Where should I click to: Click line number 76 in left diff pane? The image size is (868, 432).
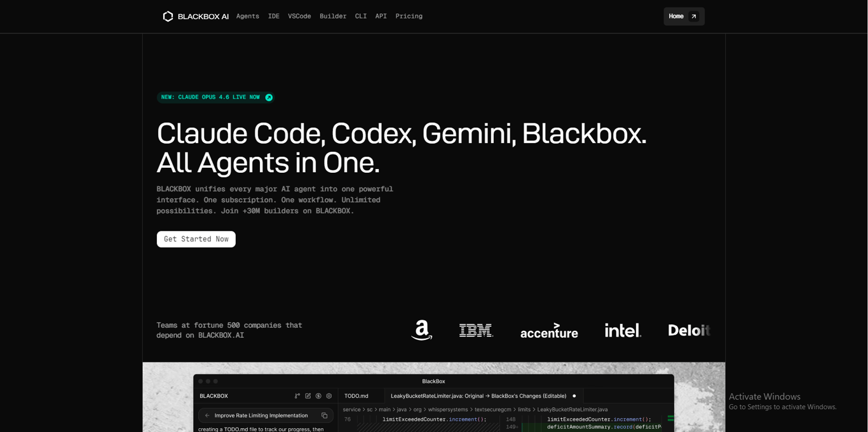tap(347, 419)
